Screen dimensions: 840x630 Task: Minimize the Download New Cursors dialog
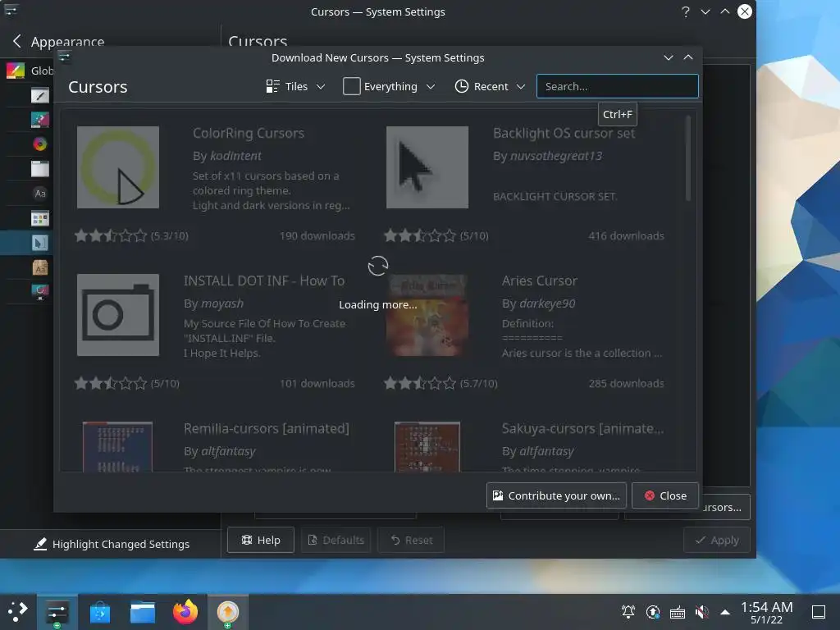click(x=668, y=58)
